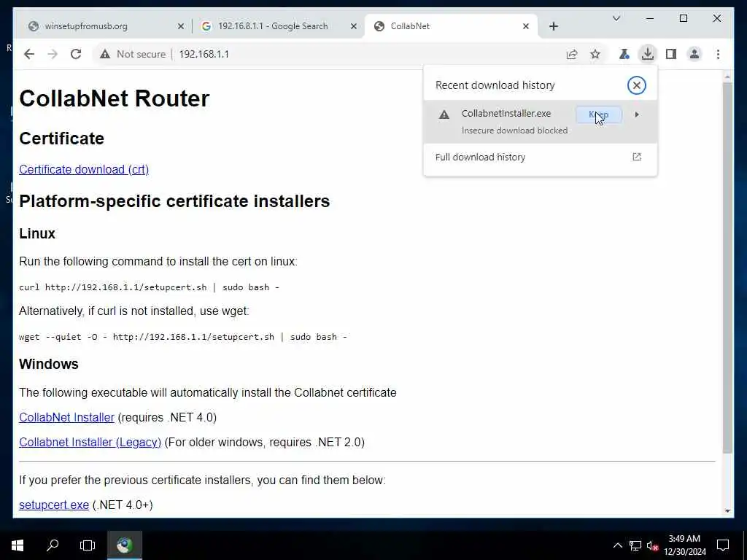The width and height of the screenshot is (747, 560).
Task: Open the Chrome three-dot menu
Action: pyautogui.click(x=718, y=54)
